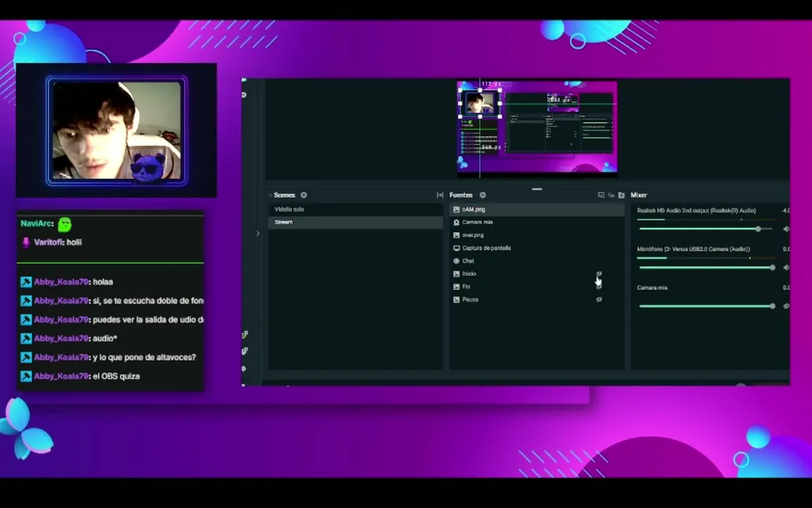Image resolution: width=812 pixels, height=508 pixels.
Task: Open scene transitions icon in Scenes header
Action: [x=440, y=195]
